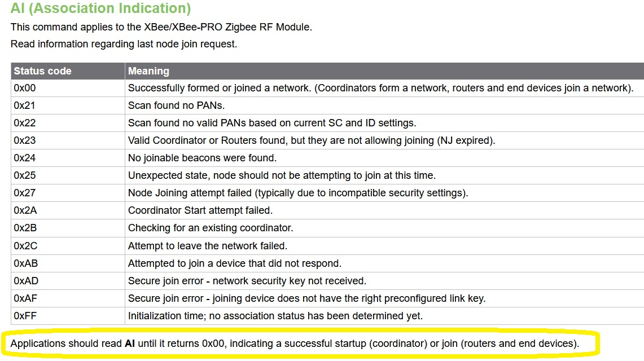Click the 0x25 status code cell
The width and height of the screenshot is (644, 361).
(x=68, y=175)
